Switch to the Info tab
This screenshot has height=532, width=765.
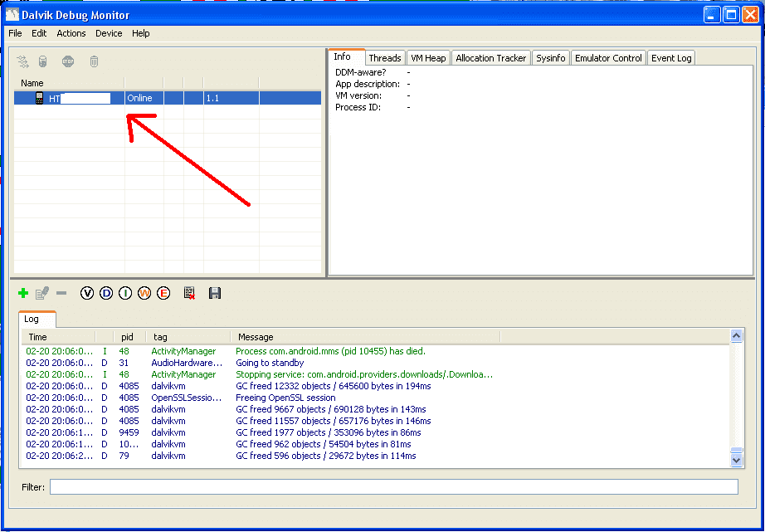[x=346, y=57]
